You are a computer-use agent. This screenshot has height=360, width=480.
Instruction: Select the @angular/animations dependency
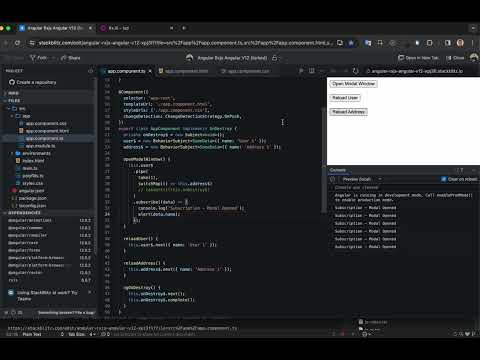(x=49, y=220)
